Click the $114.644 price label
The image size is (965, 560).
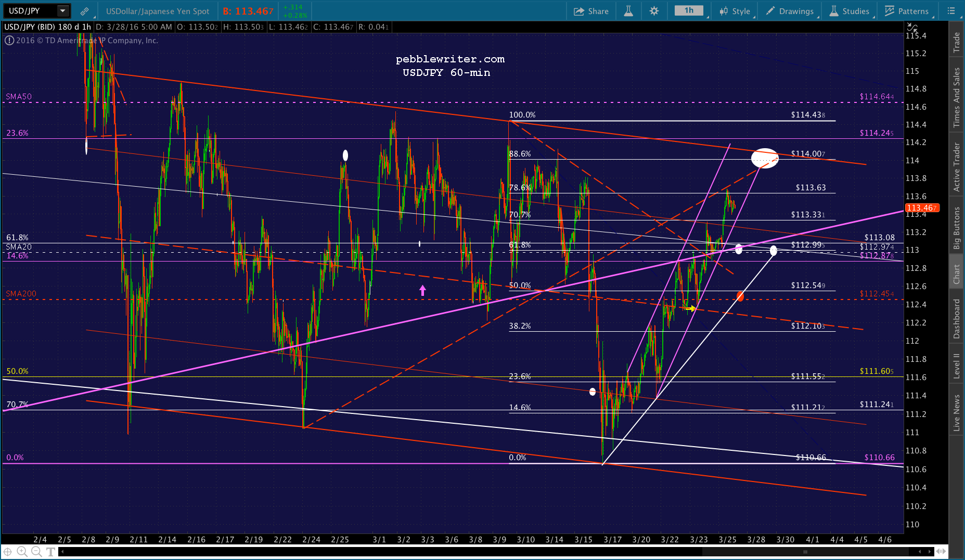877,97
